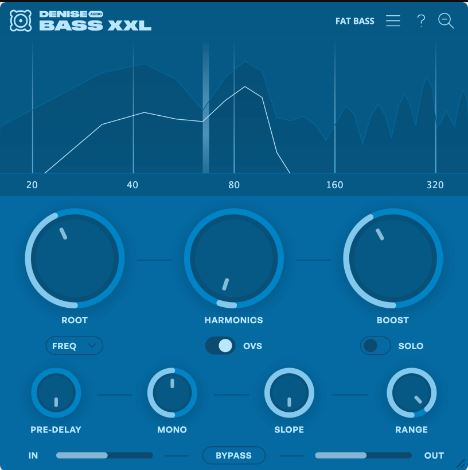Click the PRE-DELAY label
The width and height of the screenshot is (468, 470).
coord(56,429)
